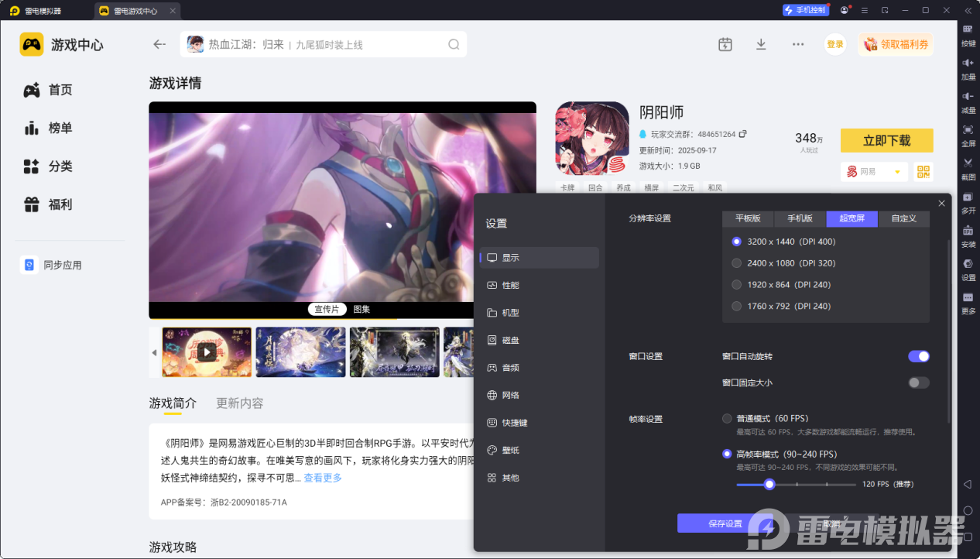Click the Android home circle button
This screenshot has width=980, height=559.
coord(968,510)
